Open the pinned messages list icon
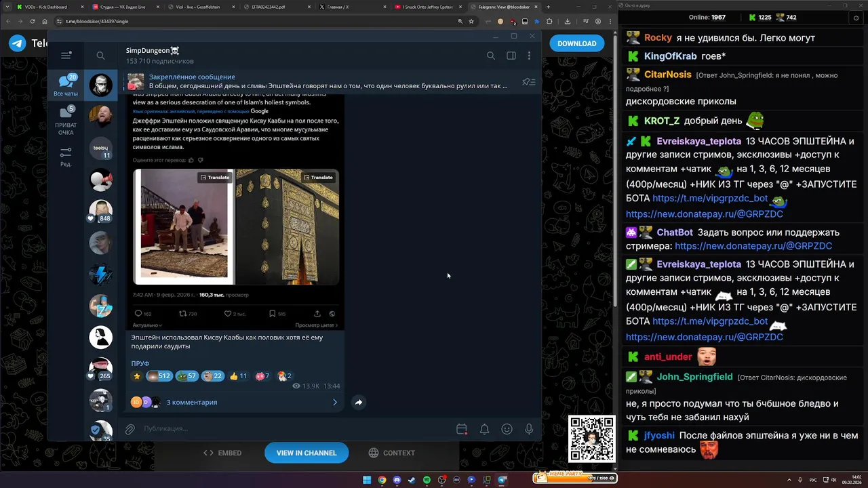Screen dimensions: 868x488 [528, 82]
